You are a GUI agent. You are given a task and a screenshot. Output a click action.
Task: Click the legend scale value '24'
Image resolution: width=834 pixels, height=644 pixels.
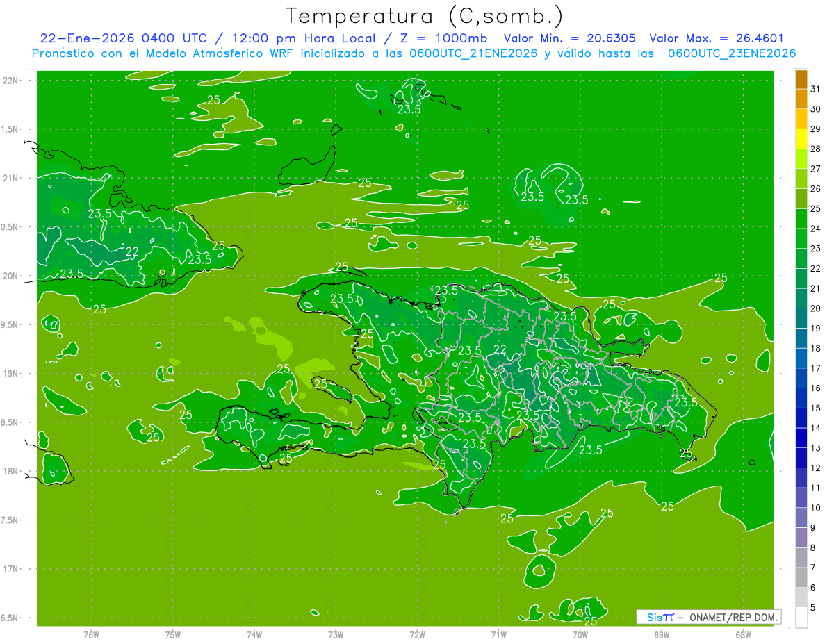[x=816, y=229]
